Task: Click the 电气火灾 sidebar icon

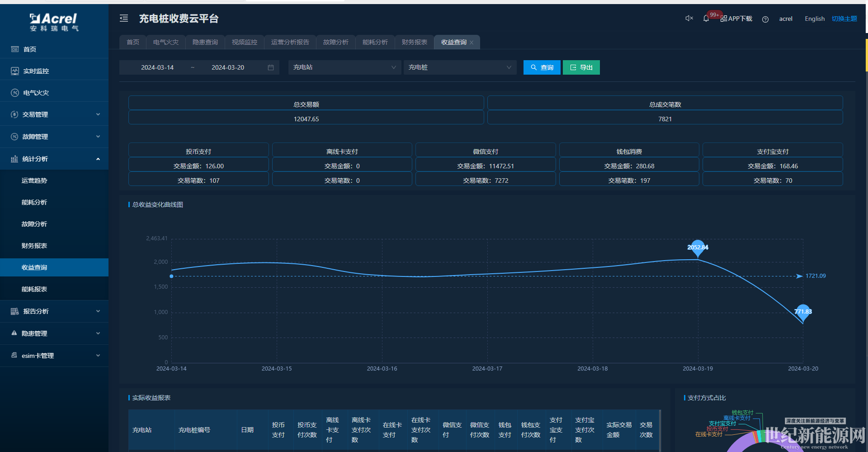Action: (x=15, y=93)
